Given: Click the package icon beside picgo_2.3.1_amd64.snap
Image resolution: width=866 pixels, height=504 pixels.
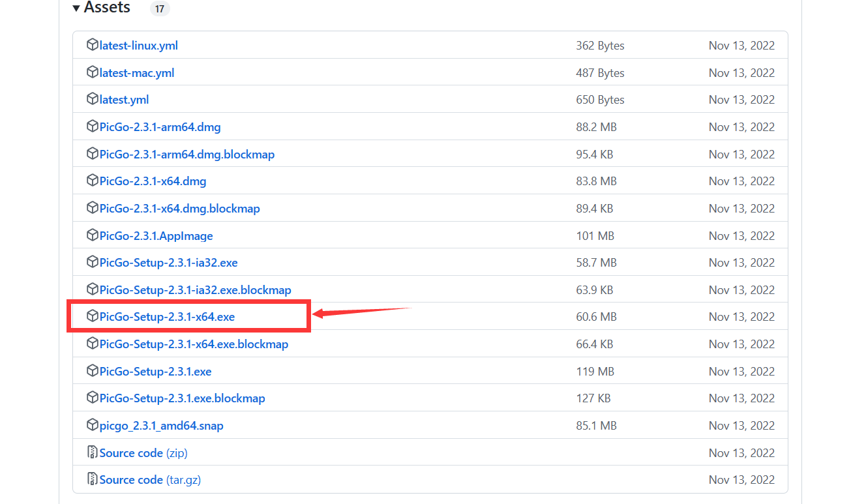Looking at the screenshot, I should (x=92, y=425).
